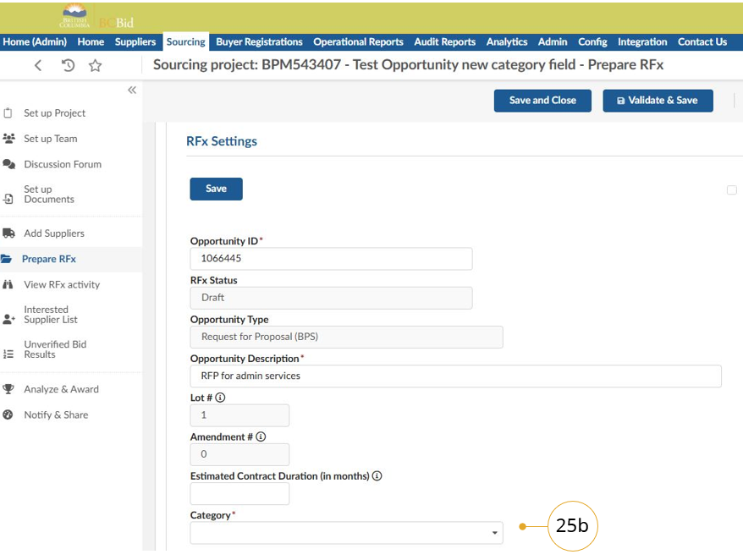Click the Save button under RFx Settings
This screenshot has width=743, height=560.
[x=216, y=189]
